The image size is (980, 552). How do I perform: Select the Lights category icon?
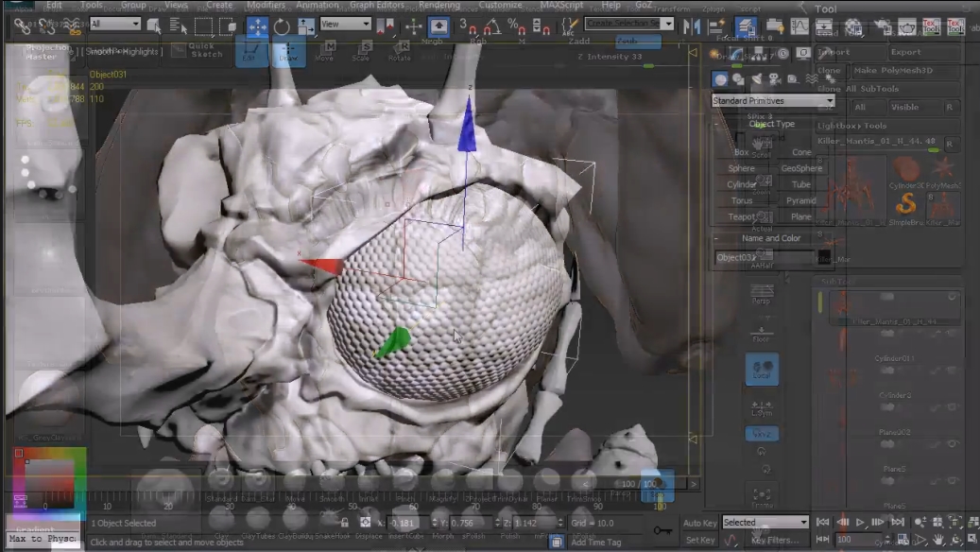click(757, 79)
